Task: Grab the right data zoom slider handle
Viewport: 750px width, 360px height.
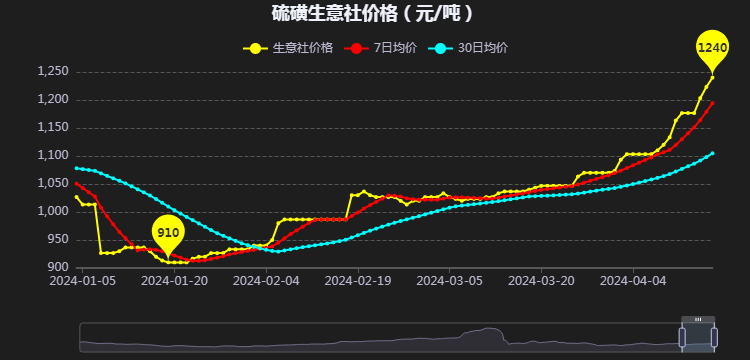Action: pyautogui.click(x=714, y=337)
